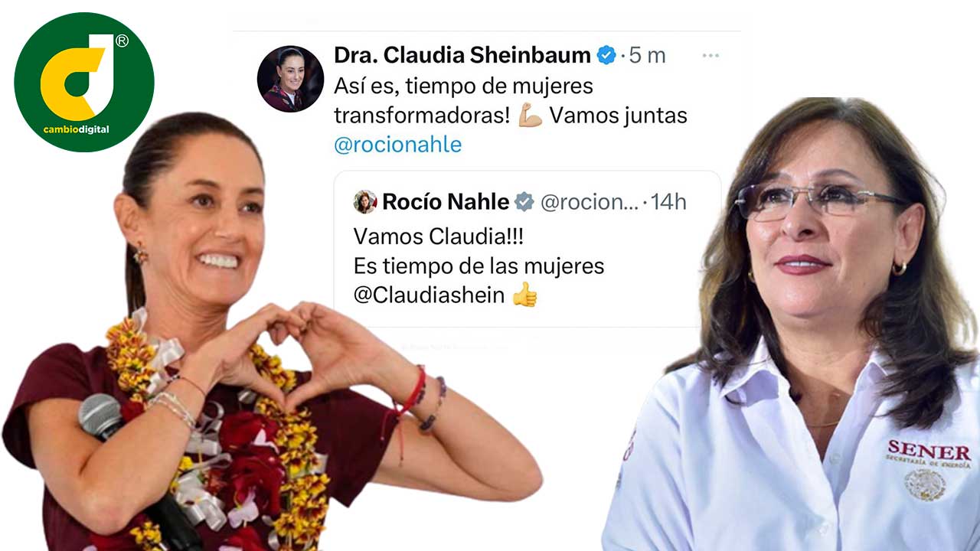Image resolution: width=980 pixels, height=551 pixels.
Task: Open Rocío Nahle's small avatar in quote
Action: [365, 202]
